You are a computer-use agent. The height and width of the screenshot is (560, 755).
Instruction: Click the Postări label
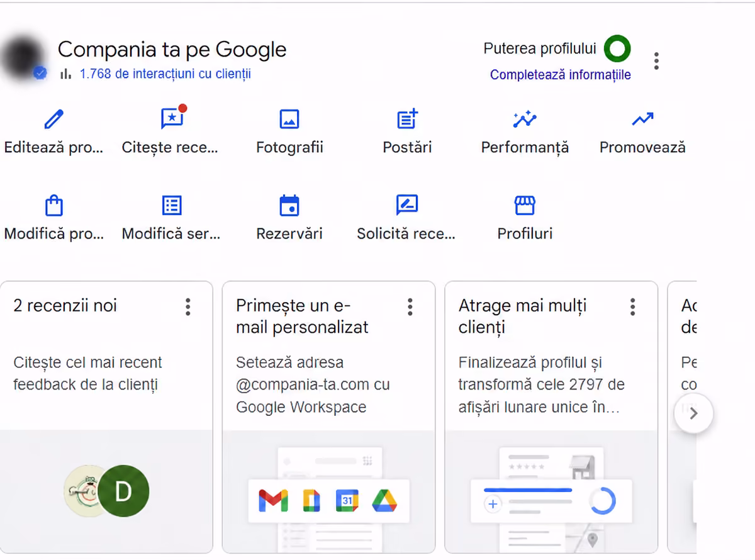[x=408, y=147]
